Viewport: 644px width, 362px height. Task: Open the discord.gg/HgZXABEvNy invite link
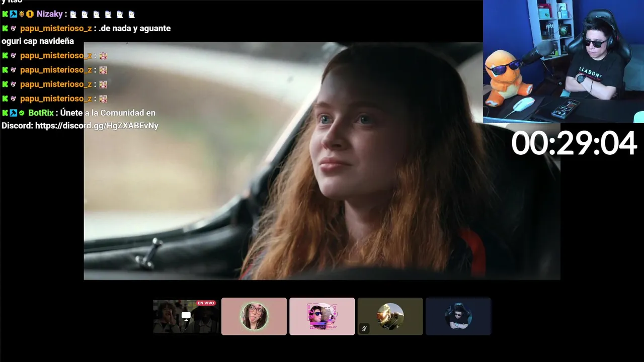pos(97,126)
